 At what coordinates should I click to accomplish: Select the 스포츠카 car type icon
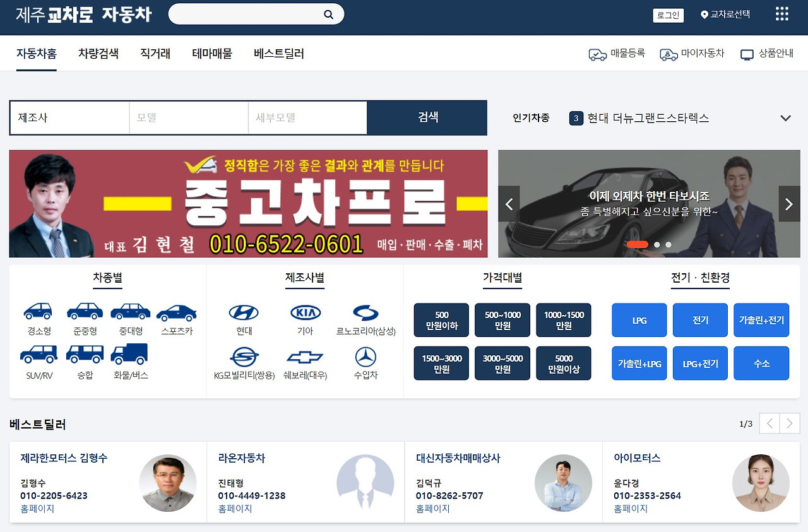coord(176,313)
